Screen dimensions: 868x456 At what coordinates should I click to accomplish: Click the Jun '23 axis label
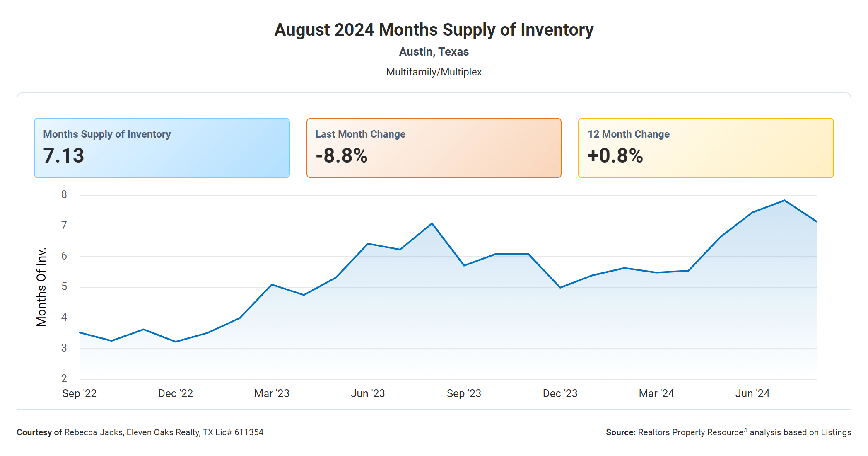coord(368,393)
